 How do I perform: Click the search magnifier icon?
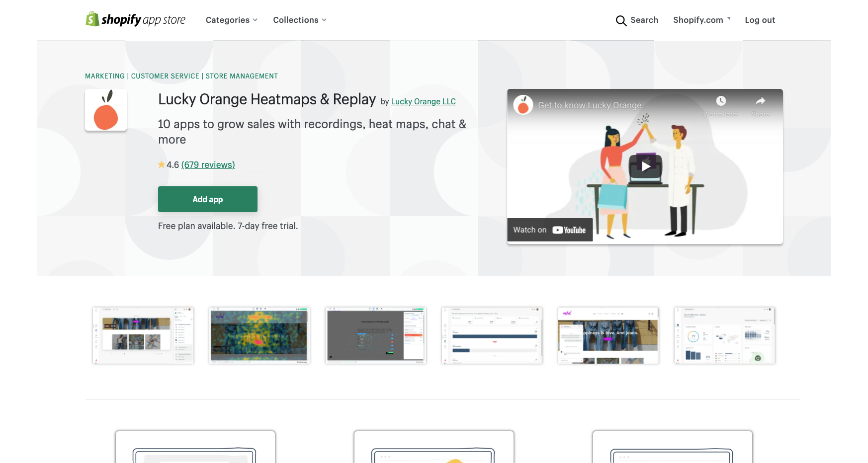click(x=621, y=20)
